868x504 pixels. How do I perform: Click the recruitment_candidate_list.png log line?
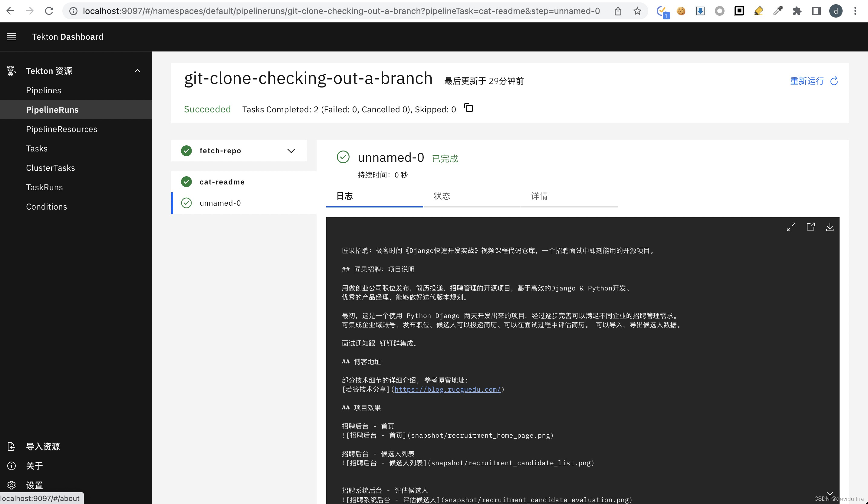click(x=468, y=463)
